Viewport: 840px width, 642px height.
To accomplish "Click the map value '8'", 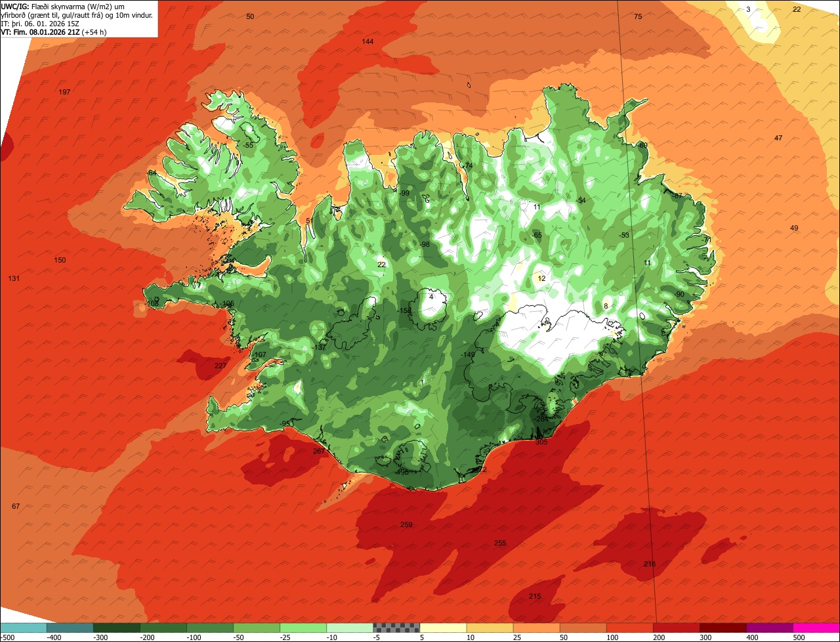I will pos(606,307).
